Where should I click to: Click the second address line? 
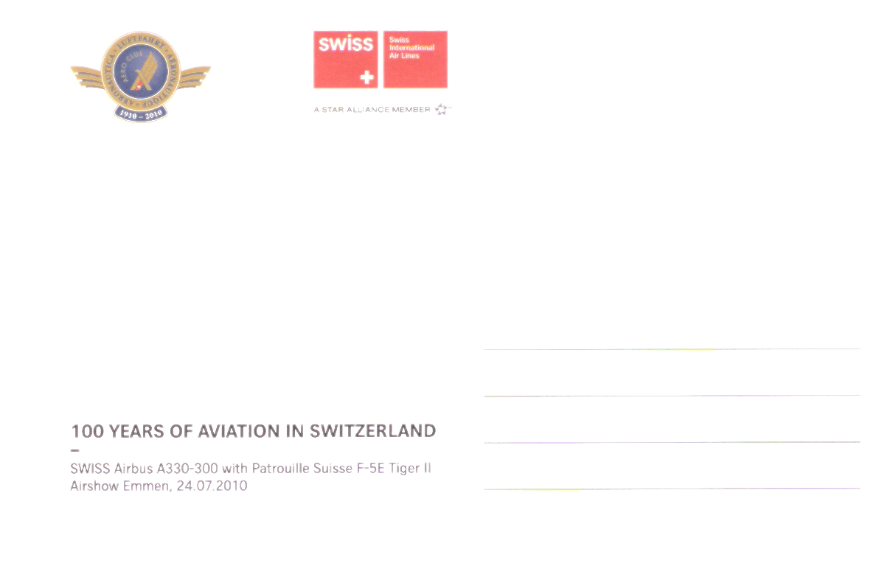(672, 396)
